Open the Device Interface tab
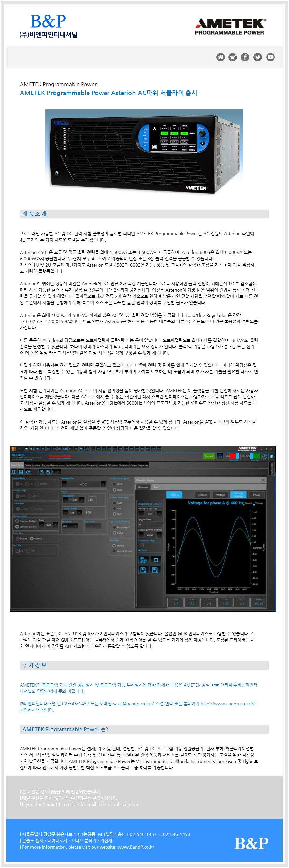The width and height of the screenshot is (289, 868). [33, 465]
